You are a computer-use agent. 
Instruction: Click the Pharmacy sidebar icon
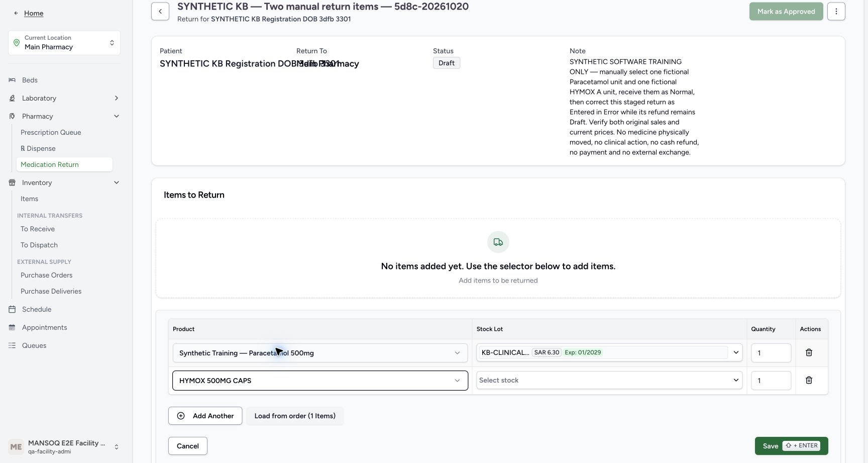(12, 116)
